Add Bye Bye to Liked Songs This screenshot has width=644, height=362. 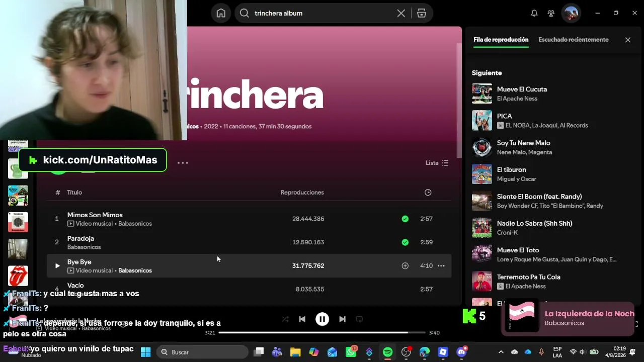click(x=405, y=265)
